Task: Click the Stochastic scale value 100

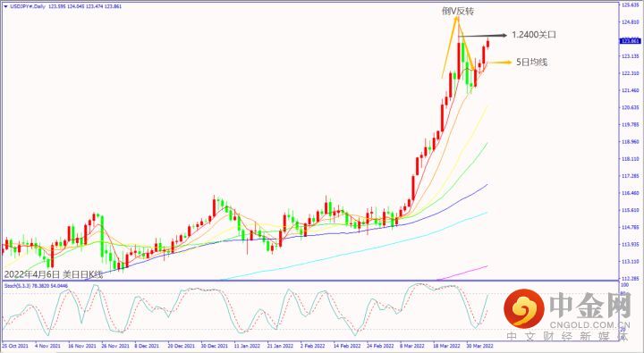Action: [625, 285]
